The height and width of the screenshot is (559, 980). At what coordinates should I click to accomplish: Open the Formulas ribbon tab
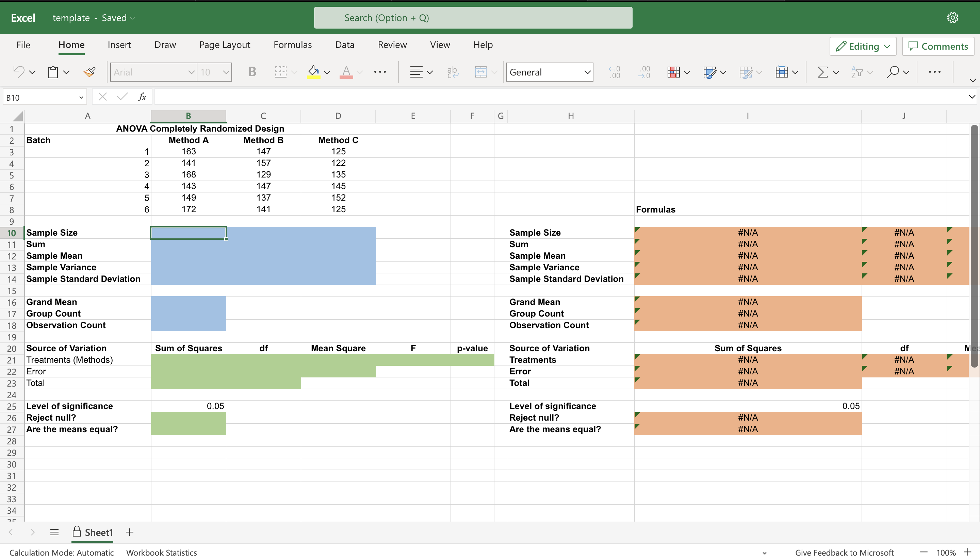292,45
